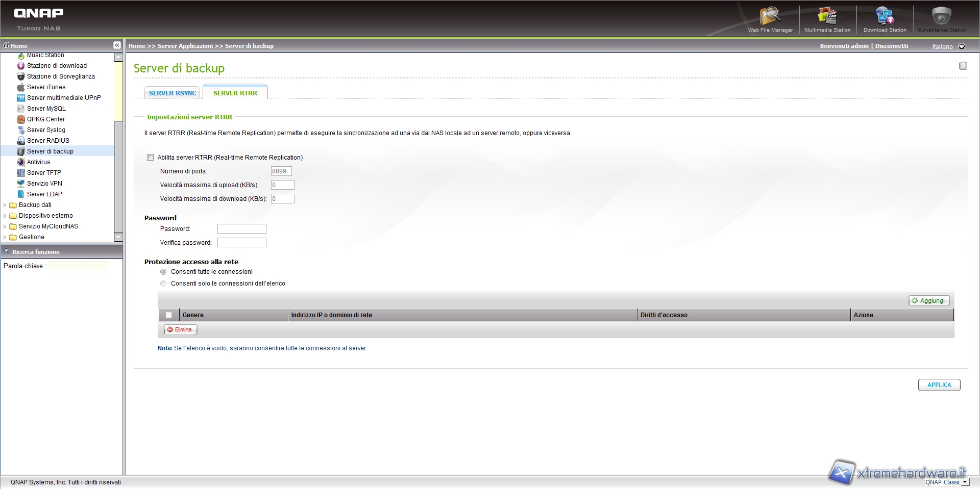Viewport: 980px width, 489px height.
Task: Switch to the SERVER RSYNC tab
Action: pos(173,93)
